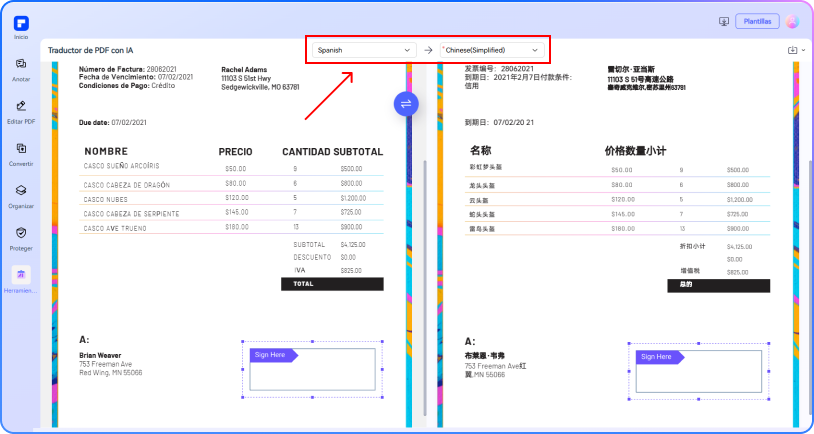
Task: Click the PRECIO column header
Action: click(235, 152)
